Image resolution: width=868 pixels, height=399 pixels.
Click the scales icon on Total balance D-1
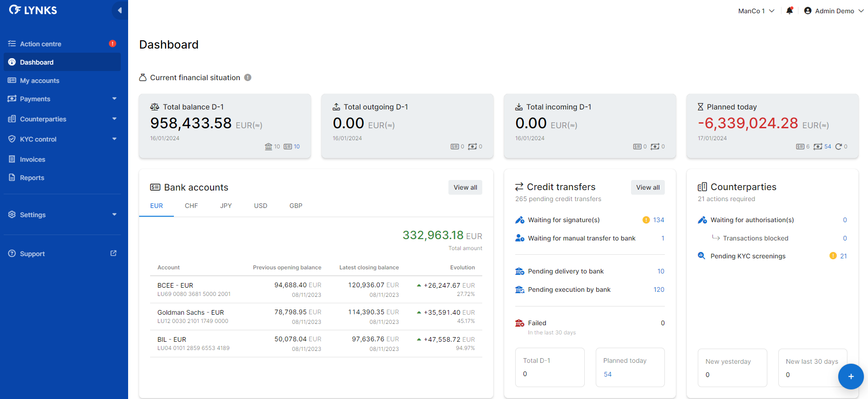click(x=155, y=107)
